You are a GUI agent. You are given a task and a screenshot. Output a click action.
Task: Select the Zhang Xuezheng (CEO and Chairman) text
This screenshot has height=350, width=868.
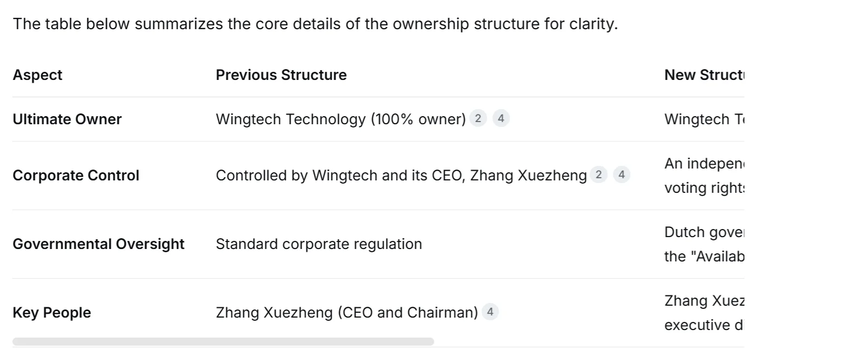coord(346,313)
